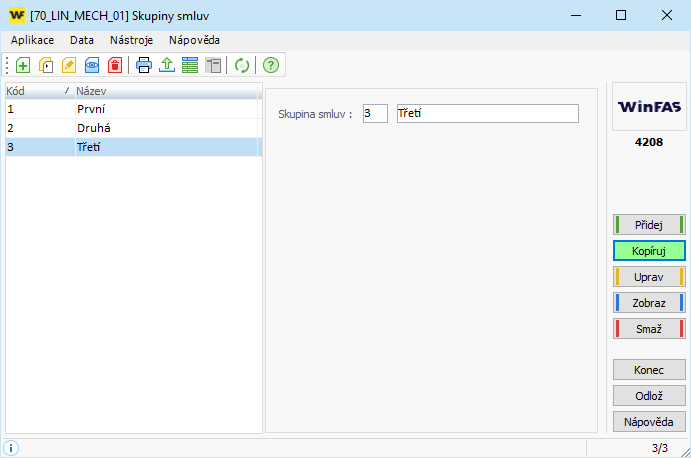691x458 pixels.
Task: Click the Skupina smluv code field
Action: (x=375, y=113)
